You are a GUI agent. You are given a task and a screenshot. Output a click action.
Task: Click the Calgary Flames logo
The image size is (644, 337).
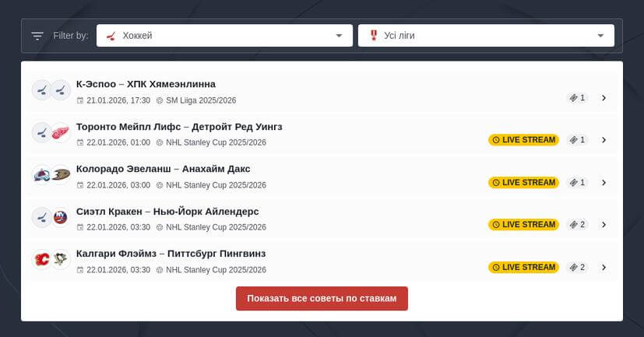tap(41, 259)
